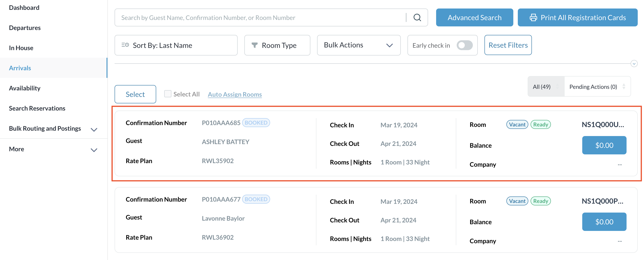
Task: Click the printer icon on Print button
Action: tap(533, 17)
